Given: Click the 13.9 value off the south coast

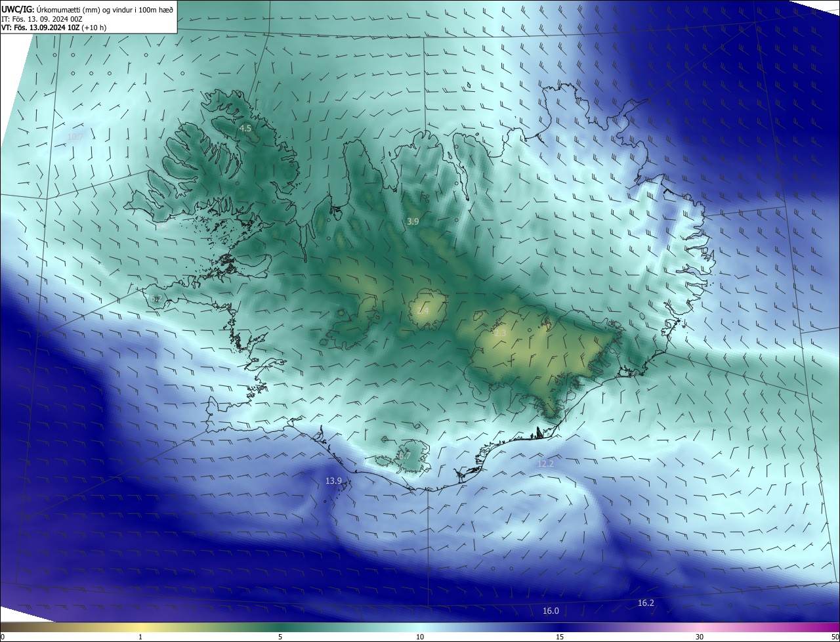Looking at the screenshot, I should tap(334, 481).
